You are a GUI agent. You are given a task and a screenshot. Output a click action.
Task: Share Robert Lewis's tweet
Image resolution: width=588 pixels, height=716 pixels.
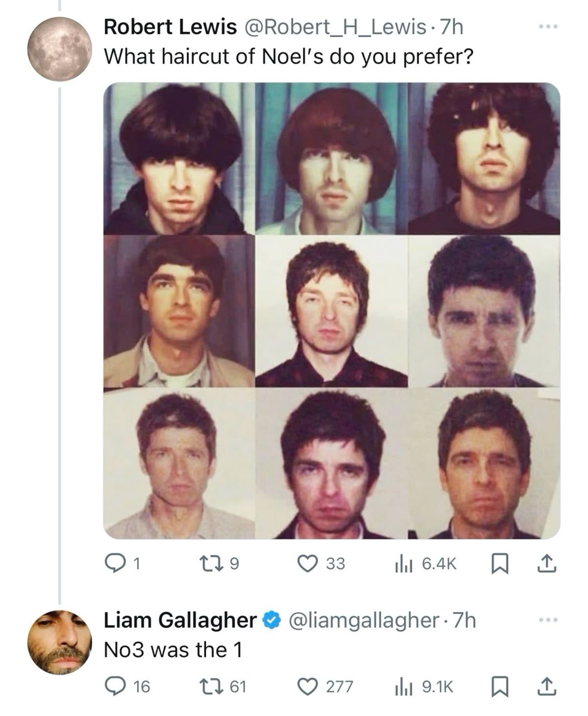coord(547,564)
